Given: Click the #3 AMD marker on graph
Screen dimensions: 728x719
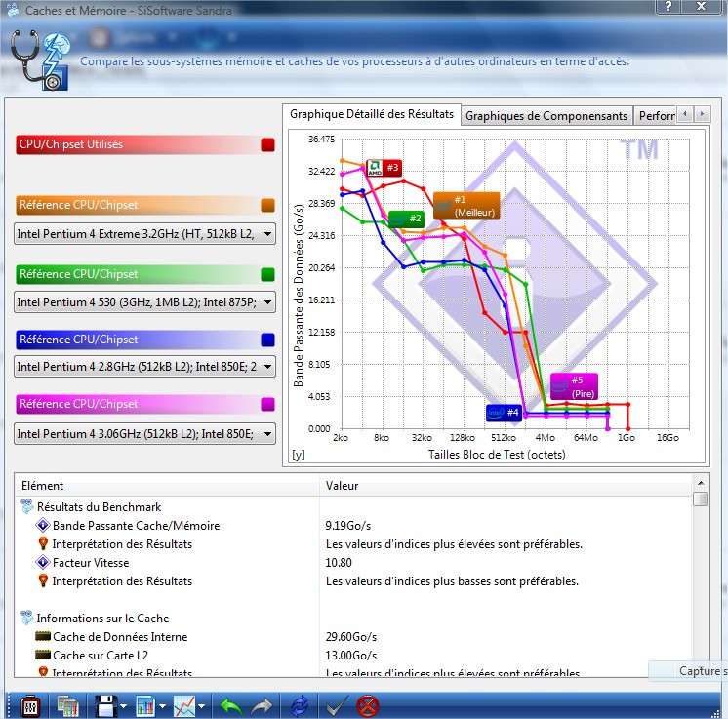Looking at the screenshot, I should point(384,168).
